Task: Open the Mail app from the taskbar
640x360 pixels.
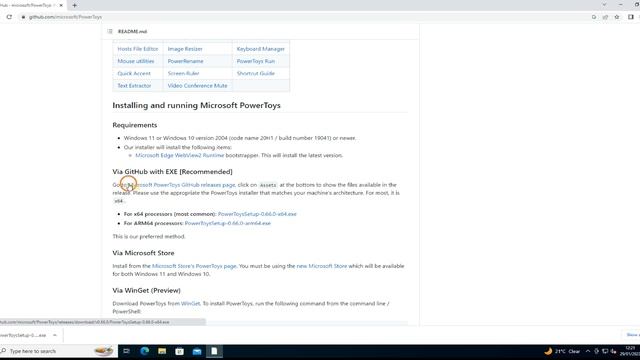Action: tap(197, 351)
